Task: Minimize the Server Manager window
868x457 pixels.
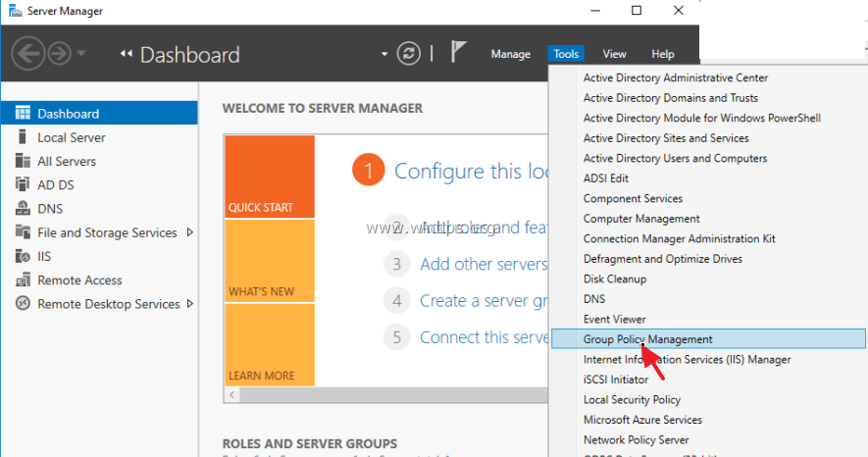Action: pos(595,11)
